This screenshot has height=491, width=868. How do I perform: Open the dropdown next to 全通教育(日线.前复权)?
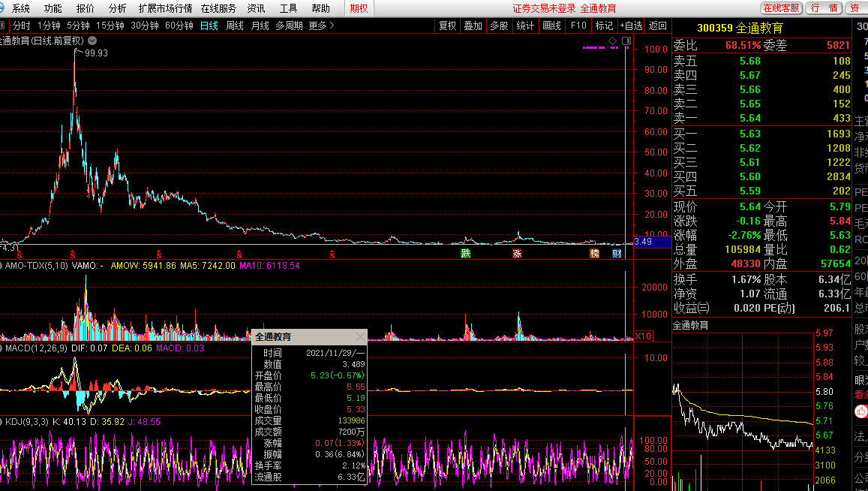[92, 41]
